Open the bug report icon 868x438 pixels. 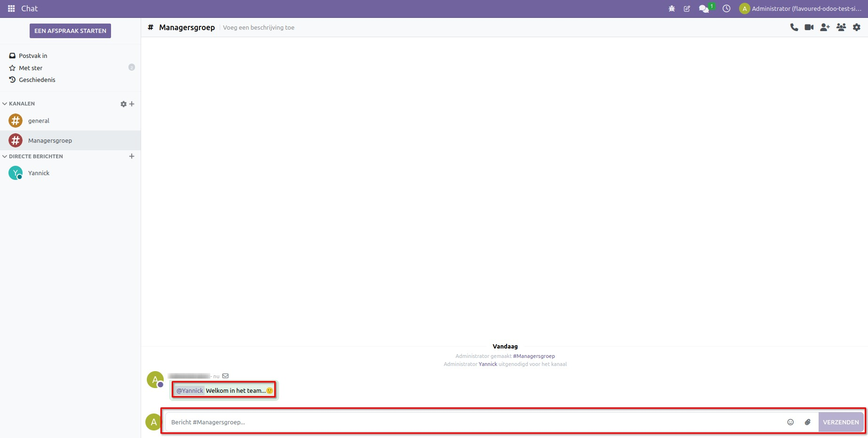point(671,8)
